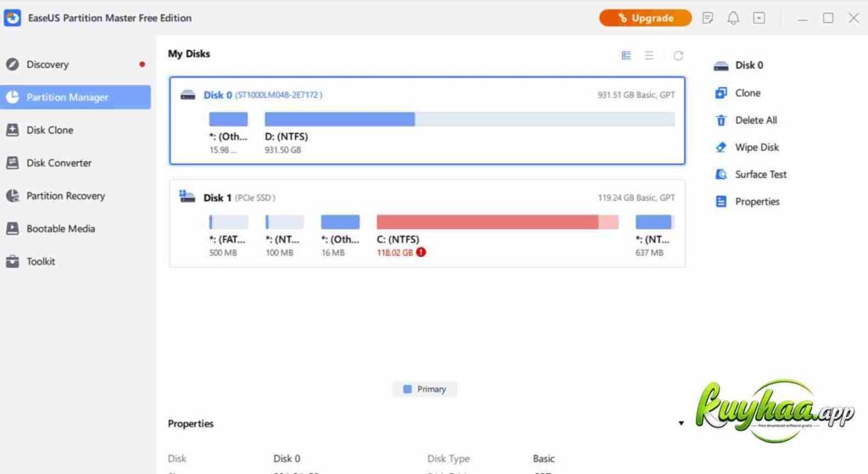868x474 pixels.
Task: Select Disk 1 500 MB FAT partition
Action: [228, 222]
